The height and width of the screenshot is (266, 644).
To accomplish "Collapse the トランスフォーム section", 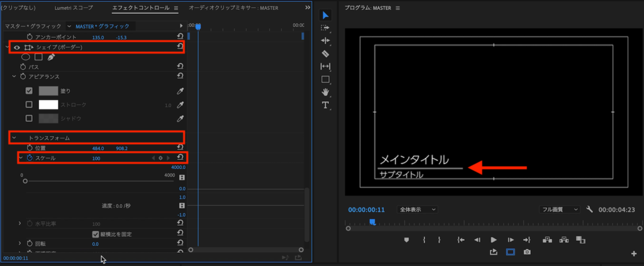I will pyautogui.click(x=14, y=138).
